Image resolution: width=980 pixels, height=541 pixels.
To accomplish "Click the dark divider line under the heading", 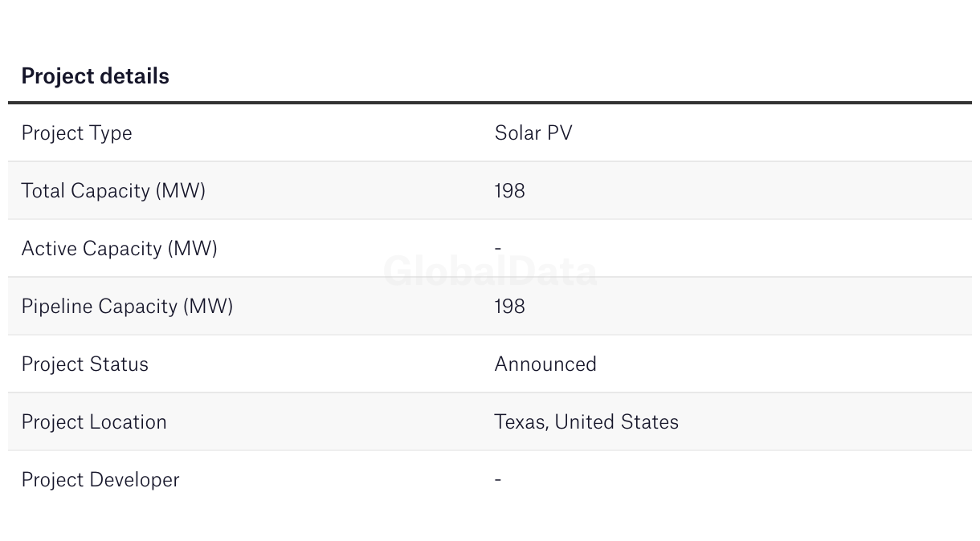I will click(x=490, y=103).
